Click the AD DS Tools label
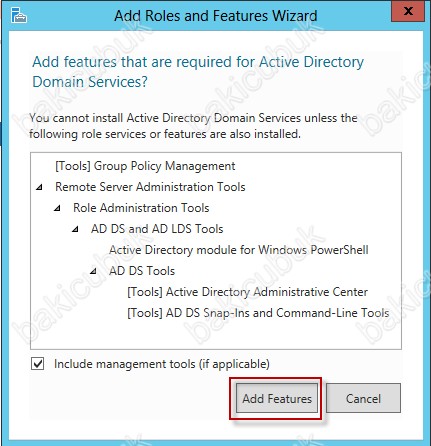The height and width of the screenshot is (446, 431). click(142, 271)
